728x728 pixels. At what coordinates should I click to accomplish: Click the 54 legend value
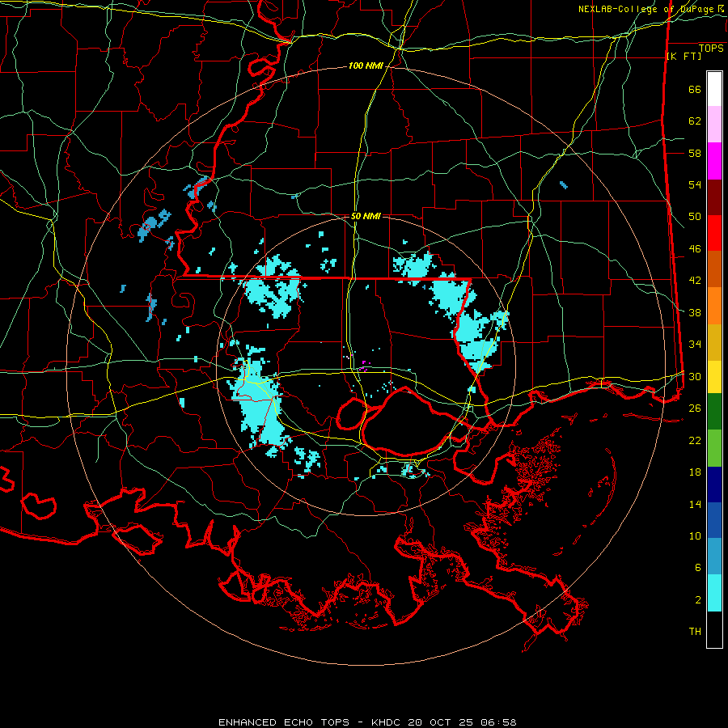coord(695,184)
